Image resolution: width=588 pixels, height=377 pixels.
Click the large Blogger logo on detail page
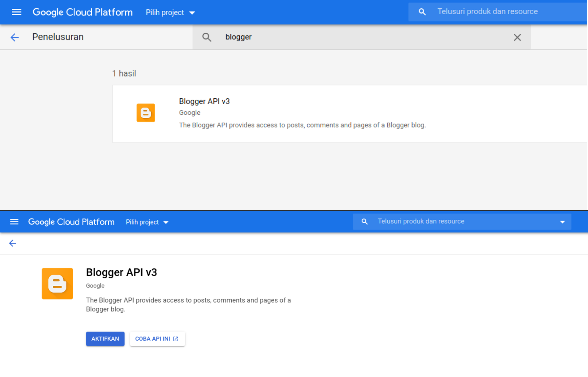point(57,283)
